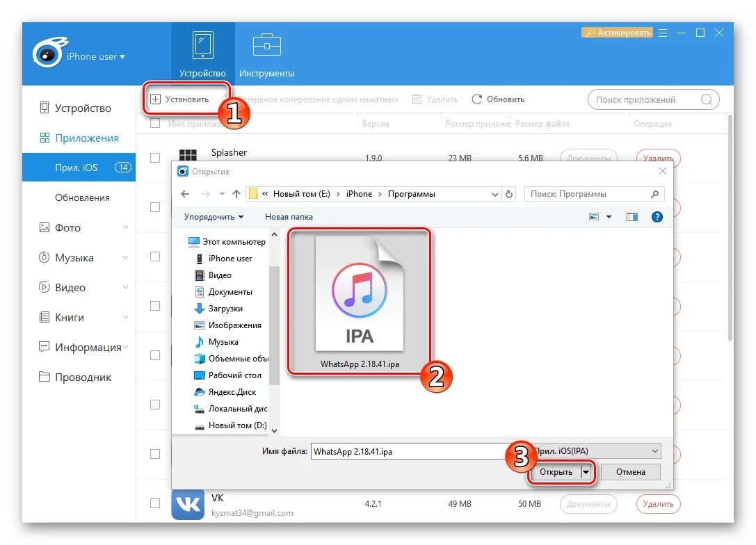Focus the Поиск: Программы search field

[x=594, y=194]
